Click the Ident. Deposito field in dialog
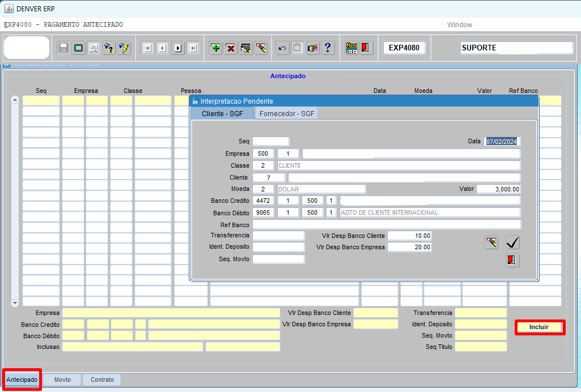 pos(279,246)
